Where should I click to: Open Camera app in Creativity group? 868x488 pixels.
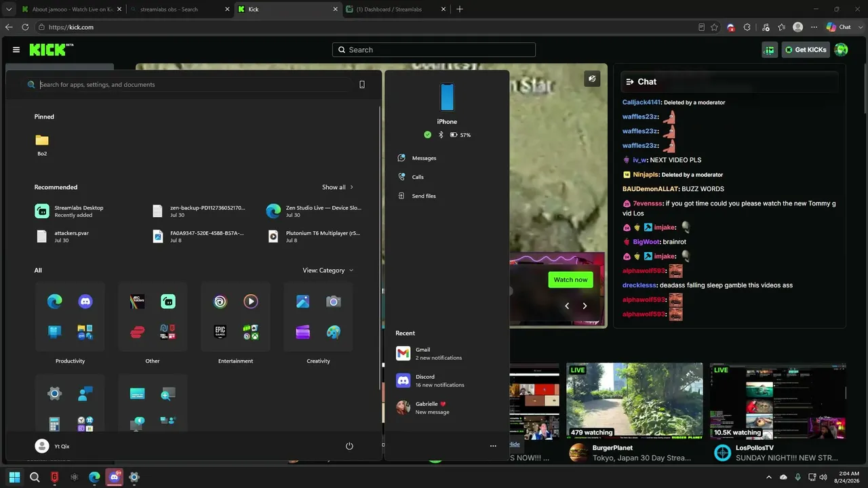tap(334, 302)
